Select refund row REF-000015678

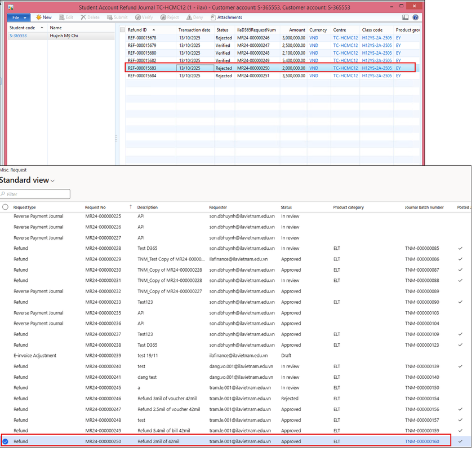click(x=273, y=38)
